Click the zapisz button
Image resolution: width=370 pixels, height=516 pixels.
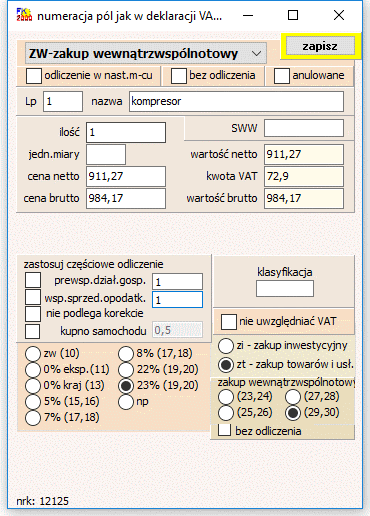coord(320,46)
